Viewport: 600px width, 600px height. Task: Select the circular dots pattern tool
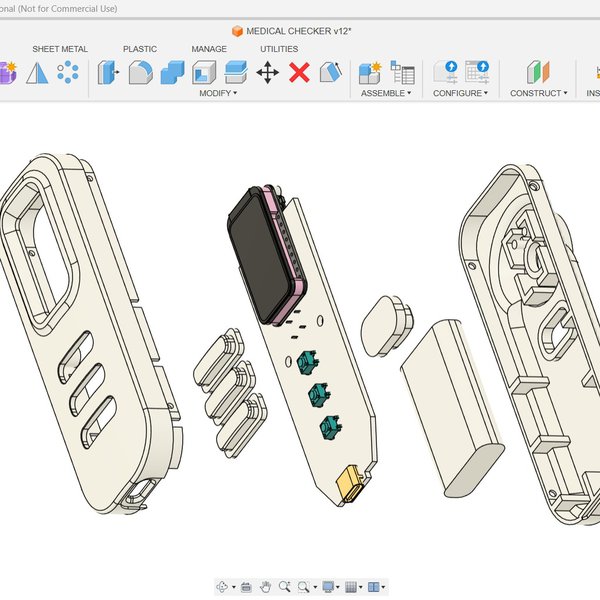point(68,72)
